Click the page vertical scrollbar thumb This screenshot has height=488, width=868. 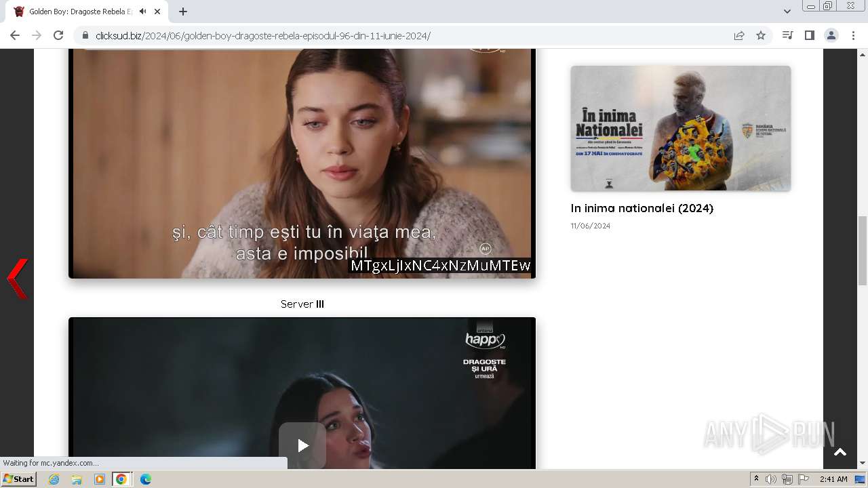click(x=863, y=251)
